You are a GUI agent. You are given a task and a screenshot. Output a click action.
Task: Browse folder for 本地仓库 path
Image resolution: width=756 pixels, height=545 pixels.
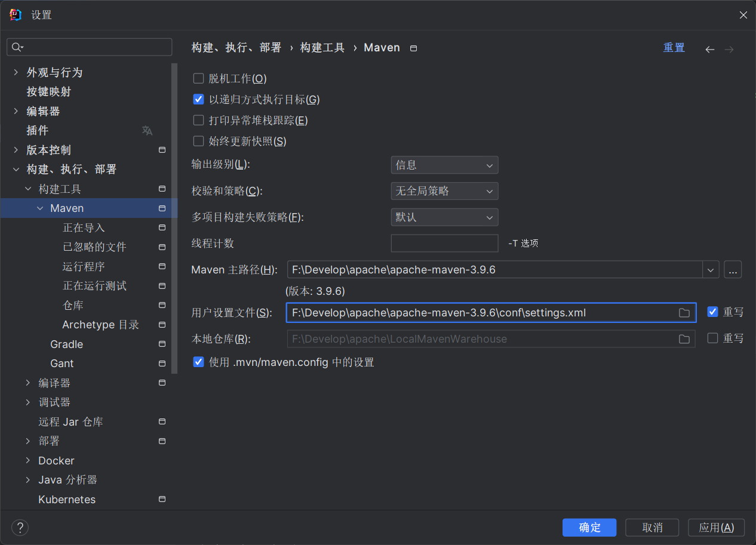point(684,339)
